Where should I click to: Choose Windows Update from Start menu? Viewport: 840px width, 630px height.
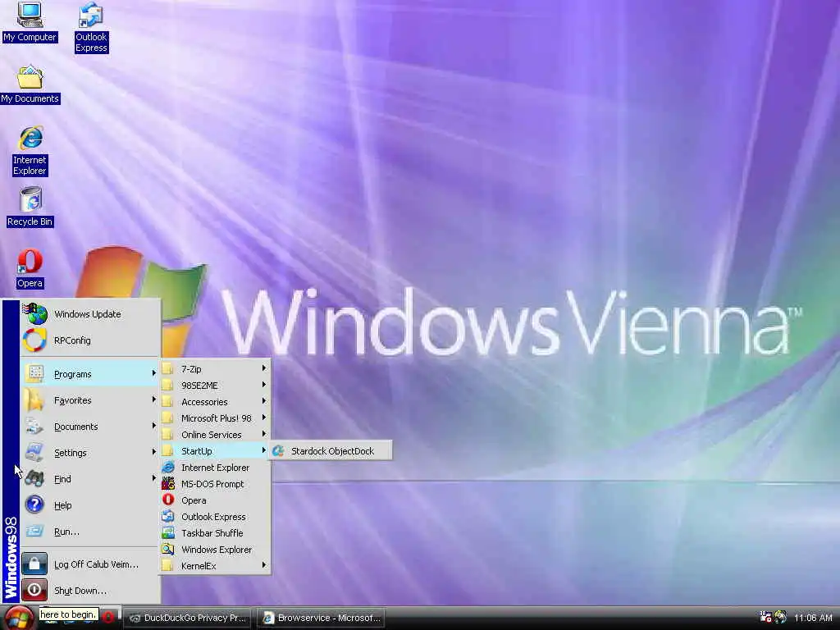[90, 314]
